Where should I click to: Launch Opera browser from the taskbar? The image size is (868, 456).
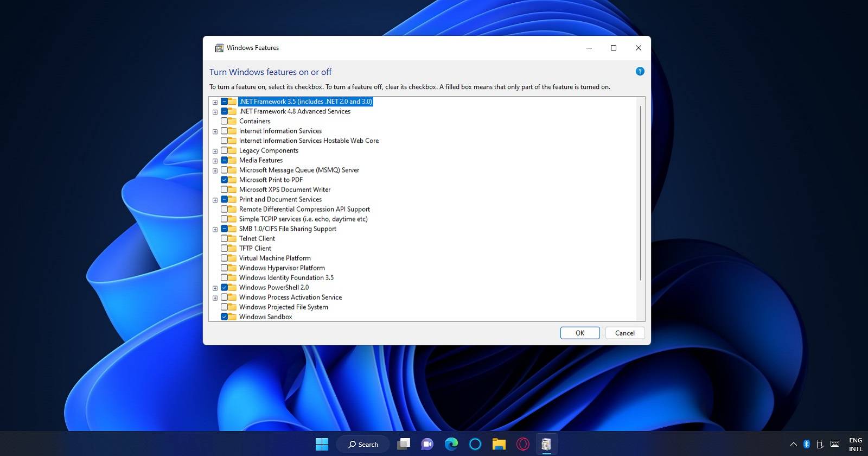[x=523, y=444]
